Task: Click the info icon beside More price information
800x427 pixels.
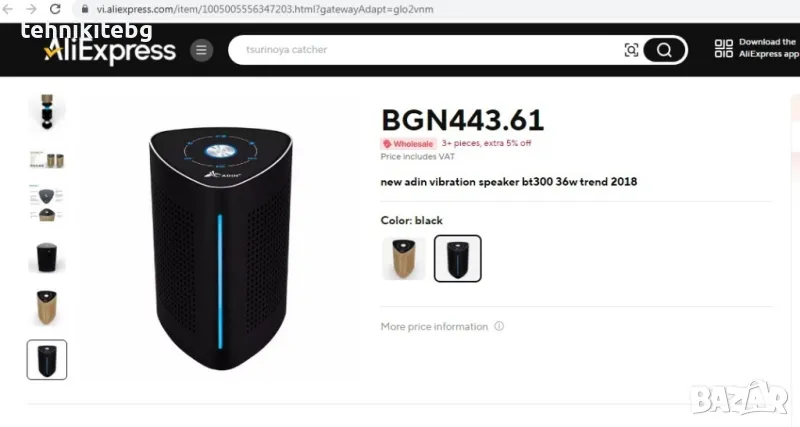Action: click(x=499, y=326)
